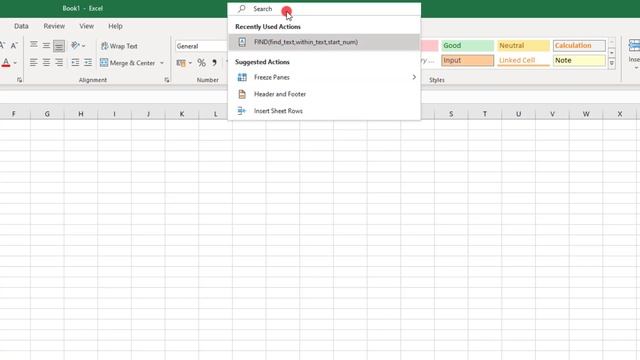
Task: Apply the Neutral cell style
Action: 523,45
